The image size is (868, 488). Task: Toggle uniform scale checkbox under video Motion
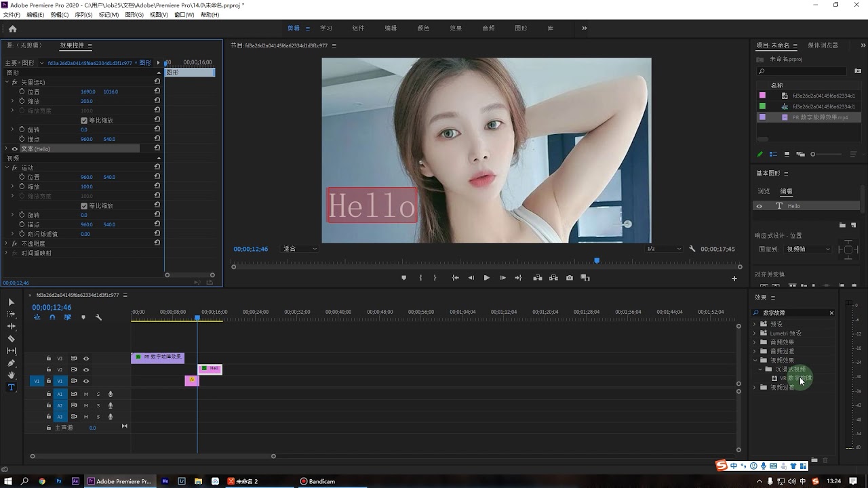[84, 206]
